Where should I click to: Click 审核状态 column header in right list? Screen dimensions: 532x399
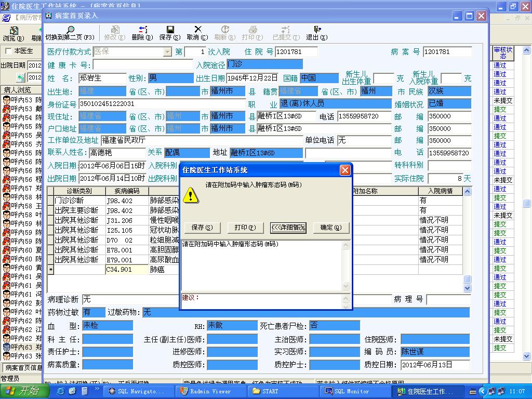[x=503, y=53]
